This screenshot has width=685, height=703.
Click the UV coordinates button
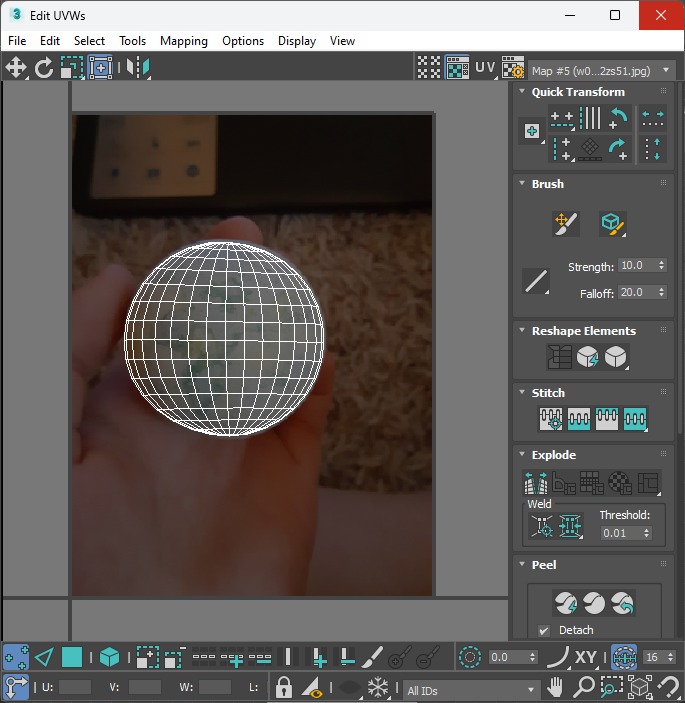[485, 68]
